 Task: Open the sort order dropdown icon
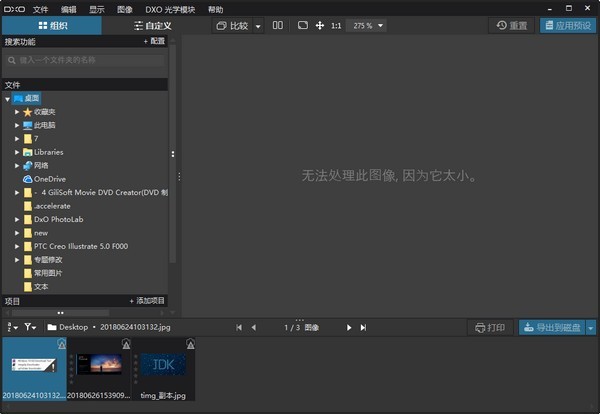coord(13,327)
